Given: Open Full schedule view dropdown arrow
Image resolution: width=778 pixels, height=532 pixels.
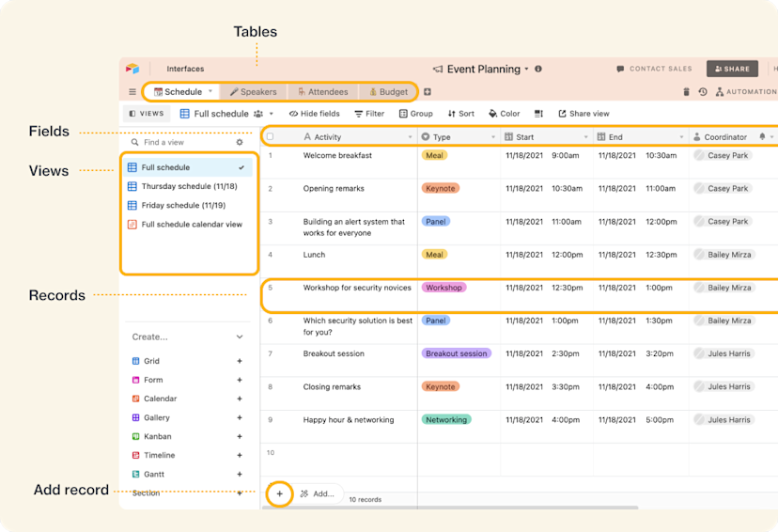Looking at the screenshot, I should click(272, 114).
